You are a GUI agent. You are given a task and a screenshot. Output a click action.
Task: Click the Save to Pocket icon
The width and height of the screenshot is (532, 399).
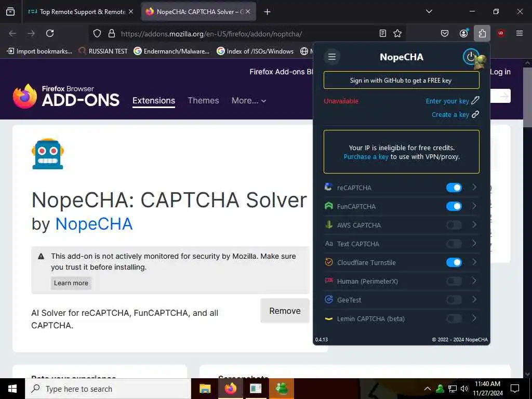tap(445, 33)
